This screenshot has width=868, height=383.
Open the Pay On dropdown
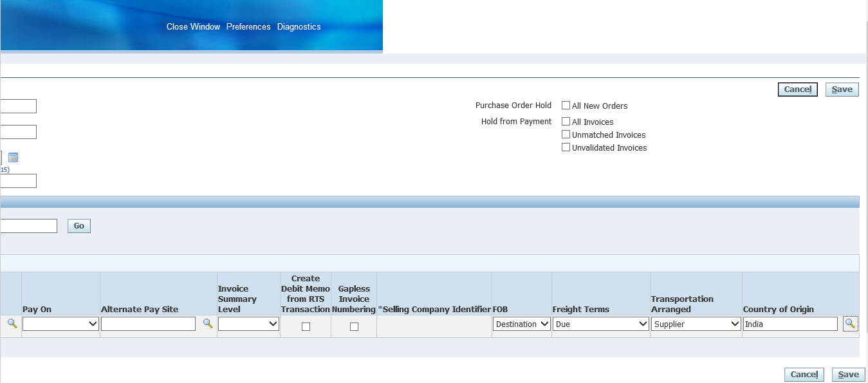(x=60, y=324)
